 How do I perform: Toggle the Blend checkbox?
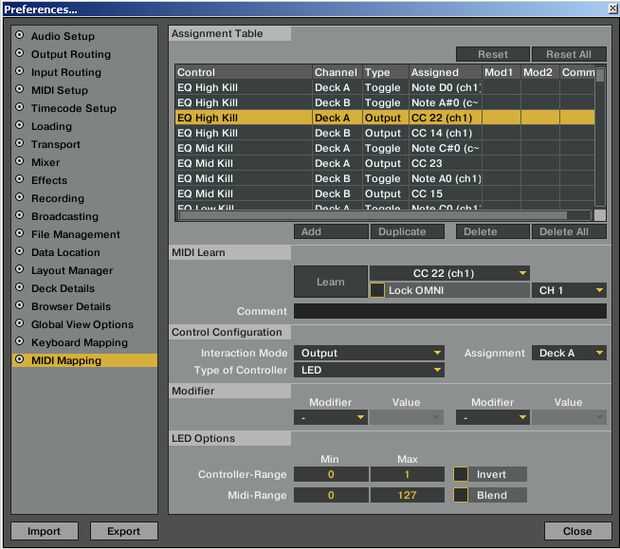(x=460, y=495)
